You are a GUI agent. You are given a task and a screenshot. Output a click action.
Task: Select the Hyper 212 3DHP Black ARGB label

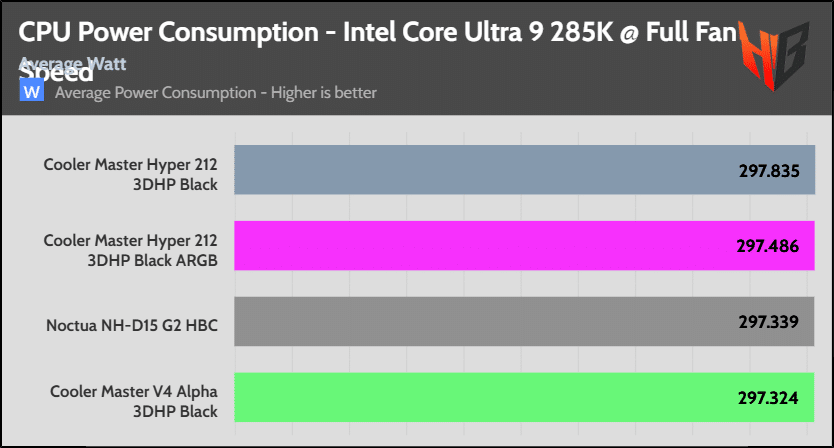131,249
